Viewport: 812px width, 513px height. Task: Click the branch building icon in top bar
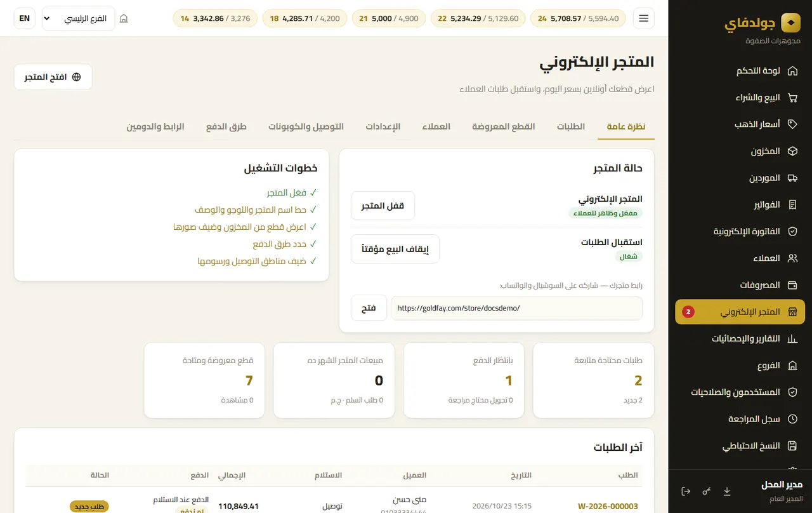point(124,19)
